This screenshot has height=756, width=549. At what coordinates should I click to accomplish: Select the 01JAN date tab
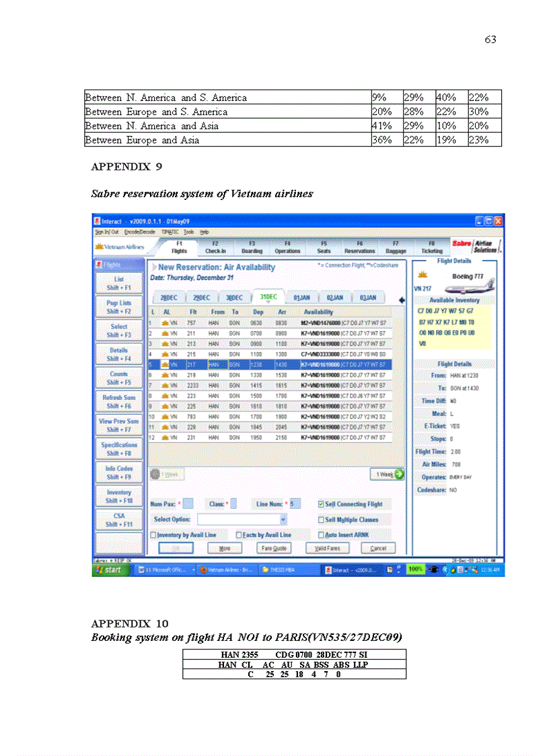pyautogui.click(x=301, y=298)
